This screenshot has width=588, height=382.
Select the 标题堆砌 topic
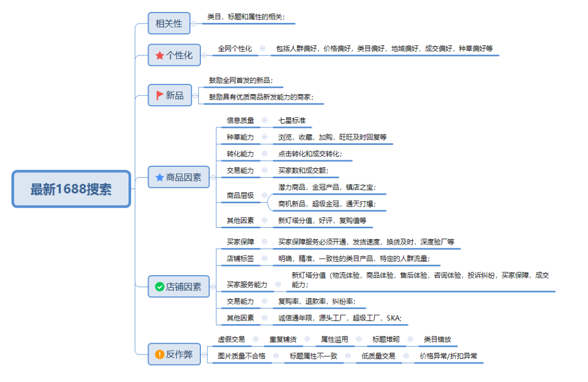click(x=386, y=339)
